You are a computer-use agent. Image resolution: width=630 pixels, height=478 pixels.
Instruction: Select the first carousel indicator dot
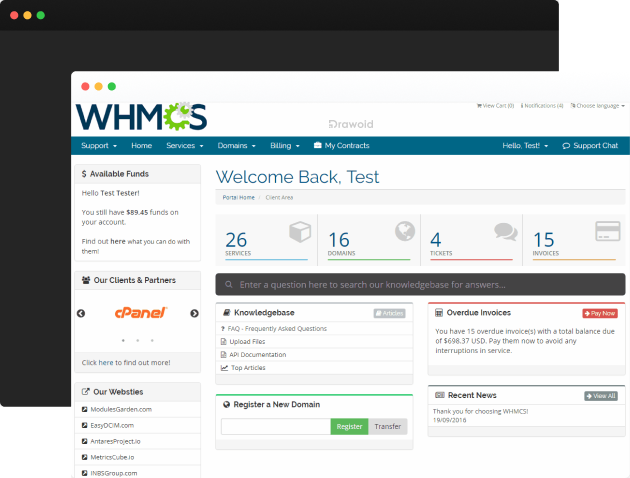[123, 341]
